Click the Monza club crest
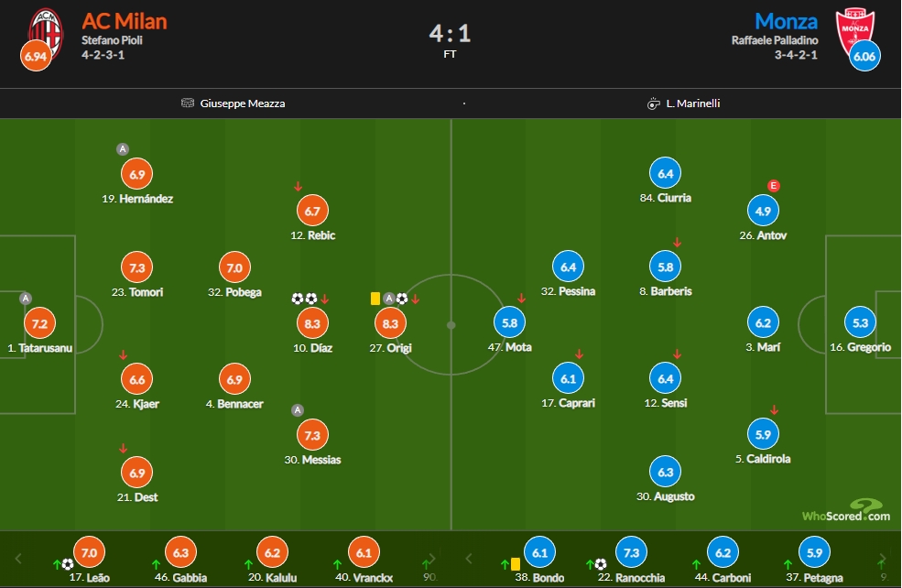The width and height of the screenshot is (902, 588). pyautogui.click(x=854, y=32)
